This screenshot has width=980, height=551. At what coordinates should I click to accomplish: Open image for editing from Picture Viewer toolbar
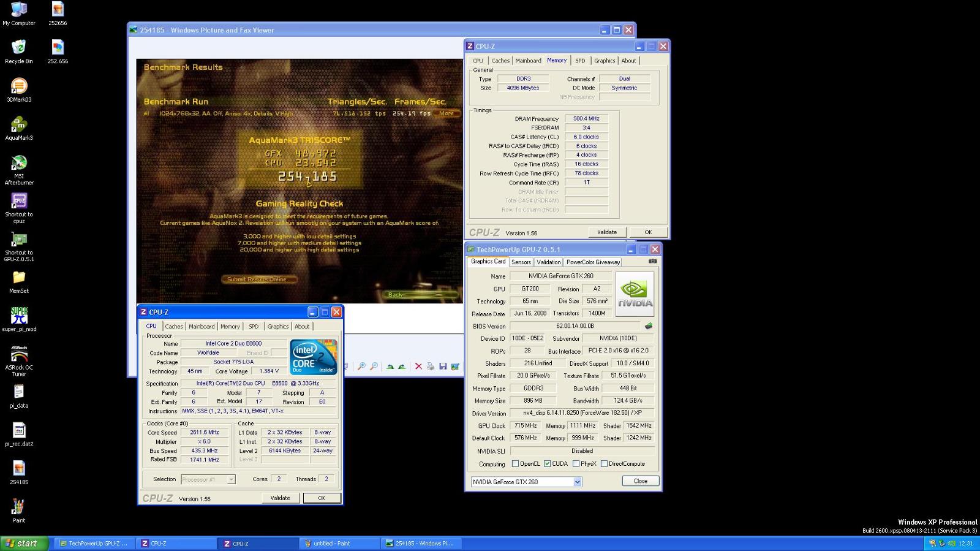[x=455, y=367]
